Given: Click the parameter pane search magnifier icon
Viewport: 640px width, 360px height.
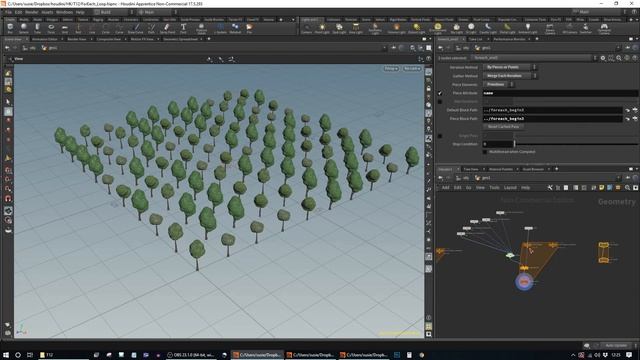Looking at the screenshot, I should pos(619,58).
